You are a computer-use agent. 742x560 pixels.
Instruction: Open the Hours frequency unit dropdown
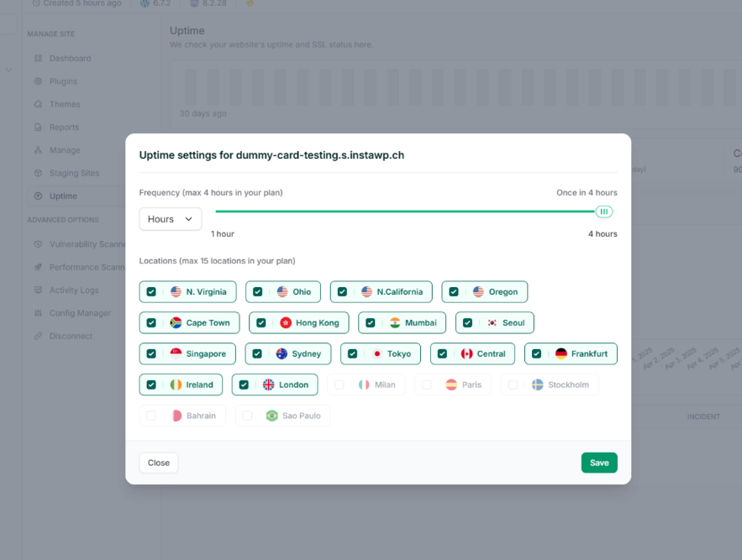[x=171, y=219]
